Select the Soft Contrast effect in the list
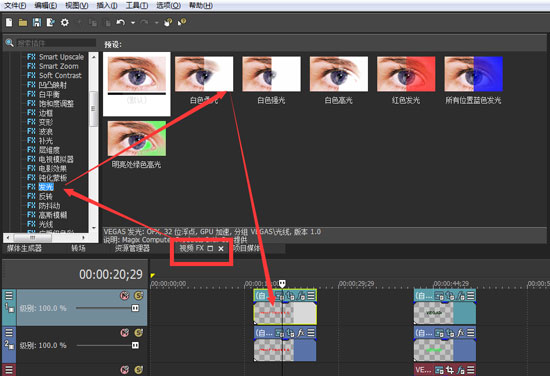 60,75
